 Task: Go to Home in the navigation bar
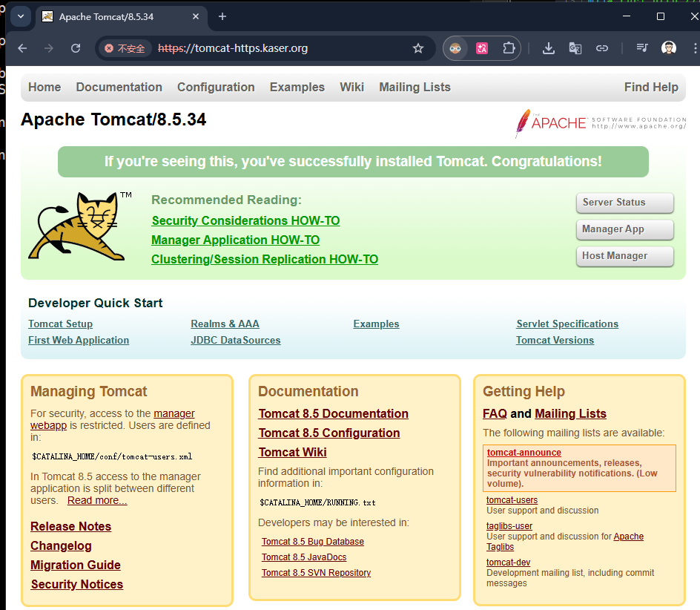click(x=44, y=87)
